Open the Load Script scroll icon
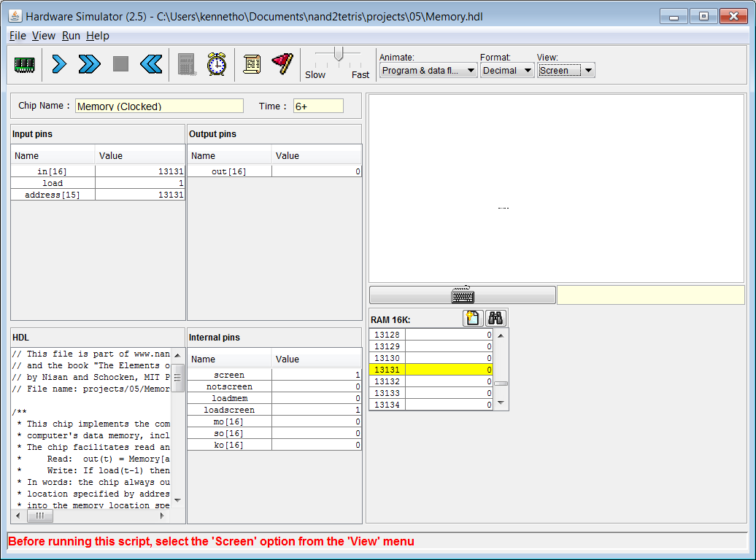The height and width of the screenshot is (560, 756). click(252, 64)
